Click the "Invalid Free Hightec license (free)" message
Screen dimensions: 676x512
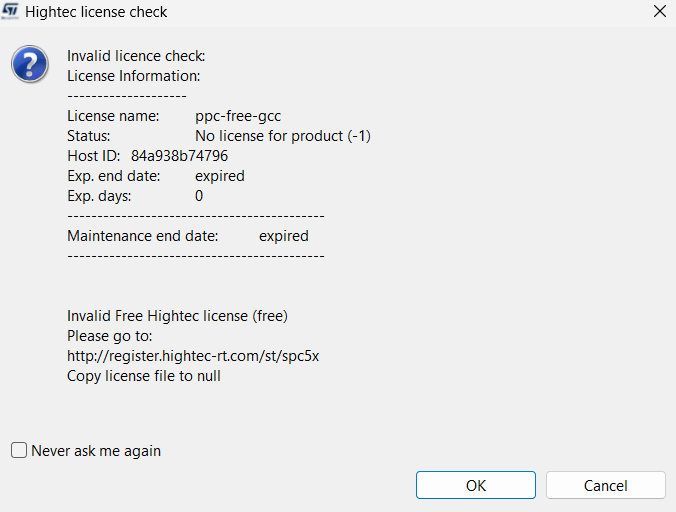pyautogui.click(x=177, y=316)
